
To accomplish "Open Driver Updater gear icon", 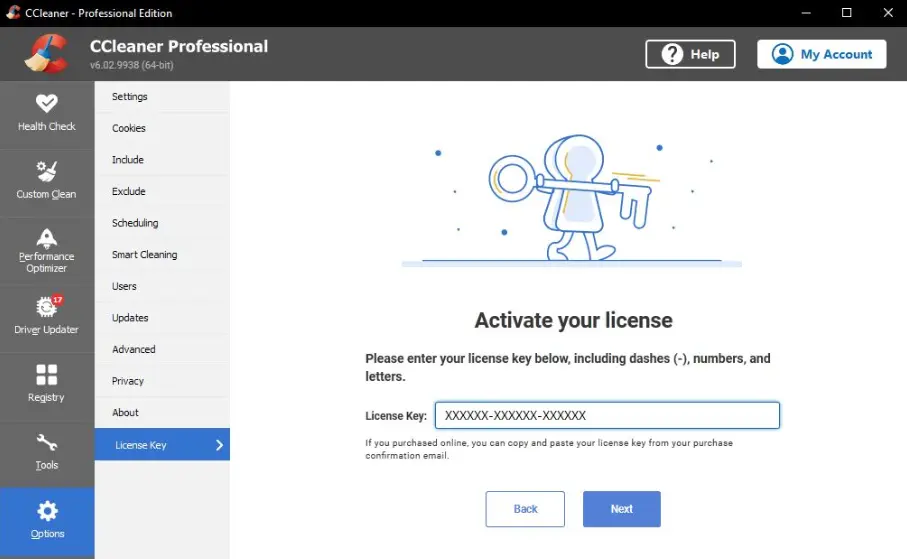I will [x=46, y=307].
